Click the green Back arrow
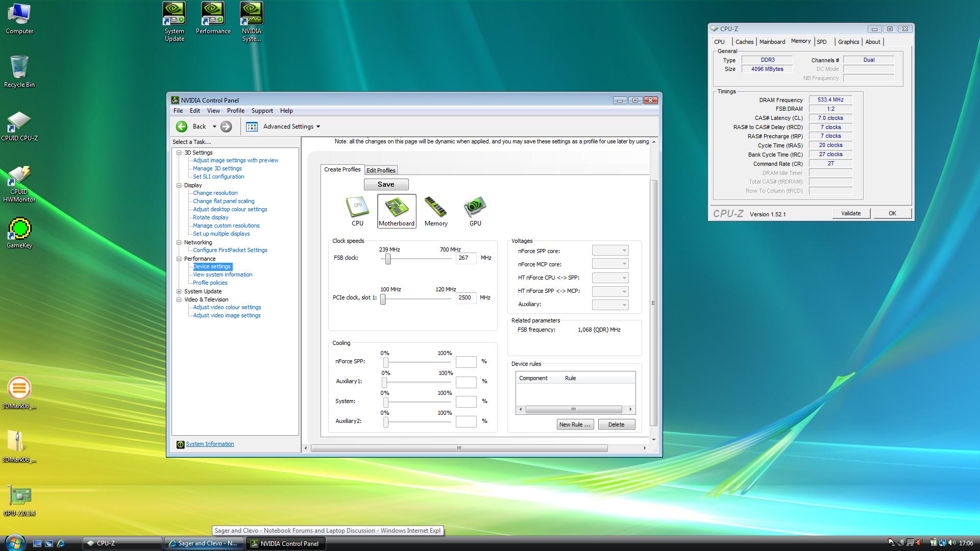The image size is (980, 551). [x=182, y=127]
